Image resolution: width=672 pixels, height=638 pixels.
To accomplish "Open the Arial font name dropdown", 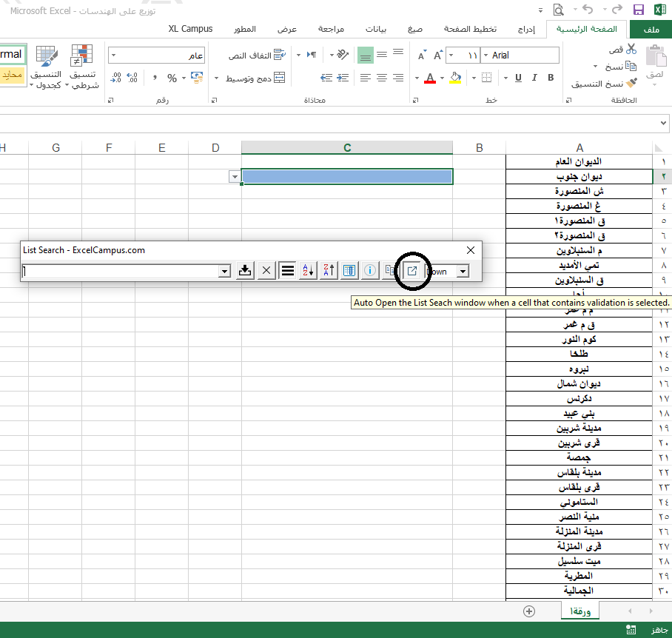I will pos(485,56).
